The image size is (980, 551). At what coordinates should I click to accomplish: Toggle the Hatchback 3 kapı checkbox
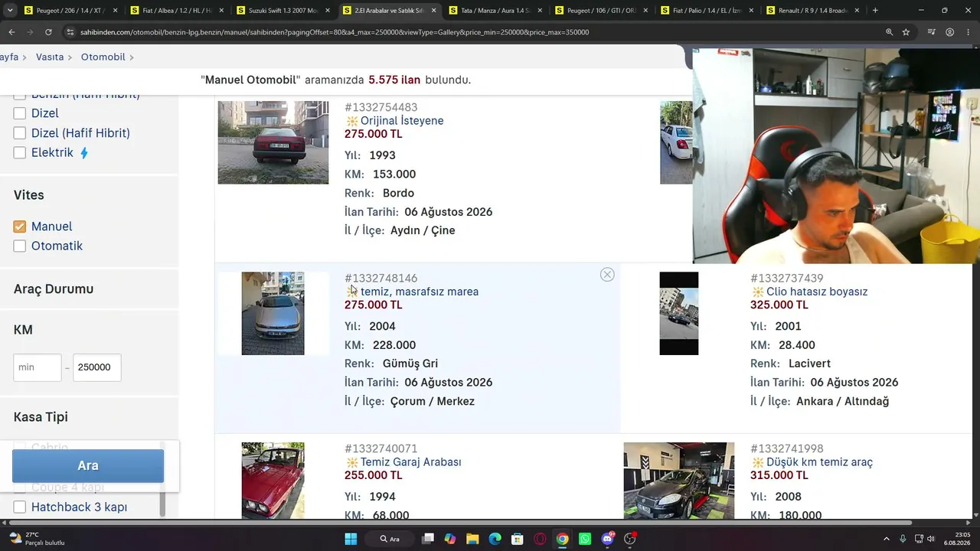coord(20,507)
